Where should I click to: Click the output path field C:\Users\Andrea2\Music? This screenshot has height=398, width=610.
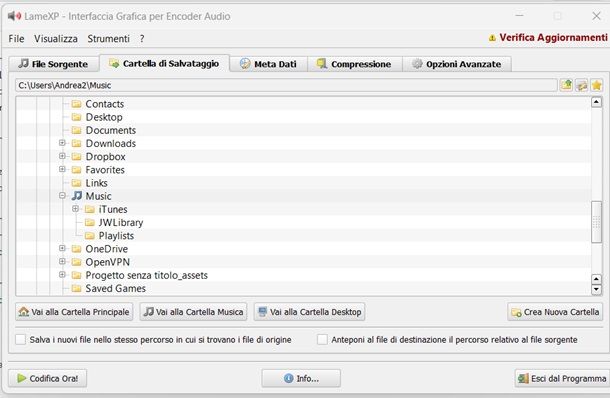286,85
